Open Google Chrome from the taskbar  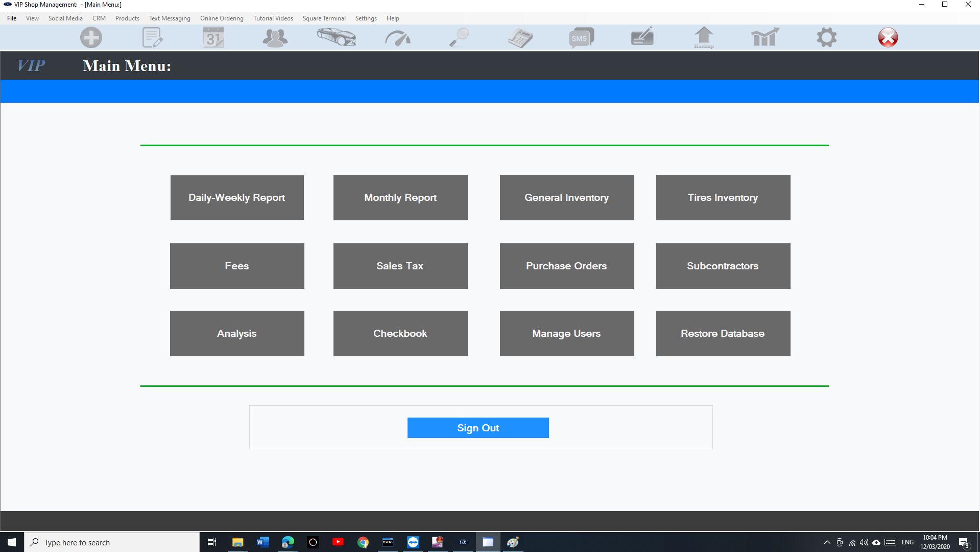(x=363, y=542)
